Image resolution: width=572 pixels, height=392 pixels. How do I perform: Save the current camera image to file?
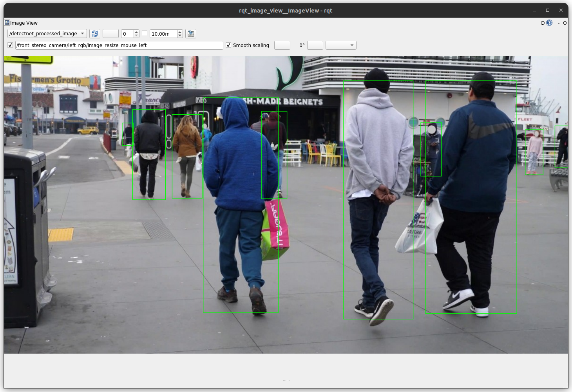[191, 34]
